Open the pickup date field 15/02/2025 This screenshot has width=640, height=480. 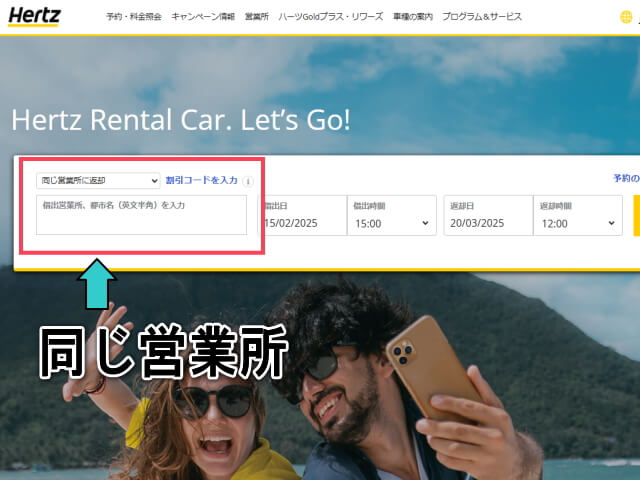[302, 215]
